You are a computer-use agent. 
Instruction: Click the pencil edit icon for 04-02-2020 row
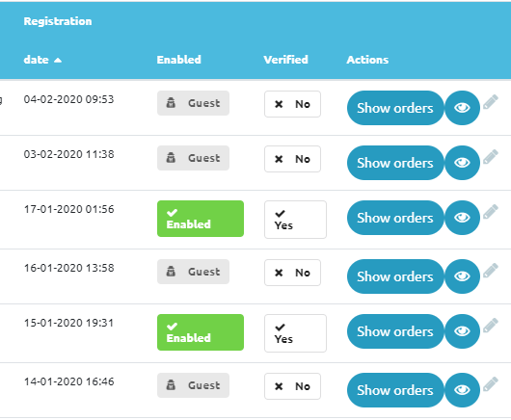point(491,102)
